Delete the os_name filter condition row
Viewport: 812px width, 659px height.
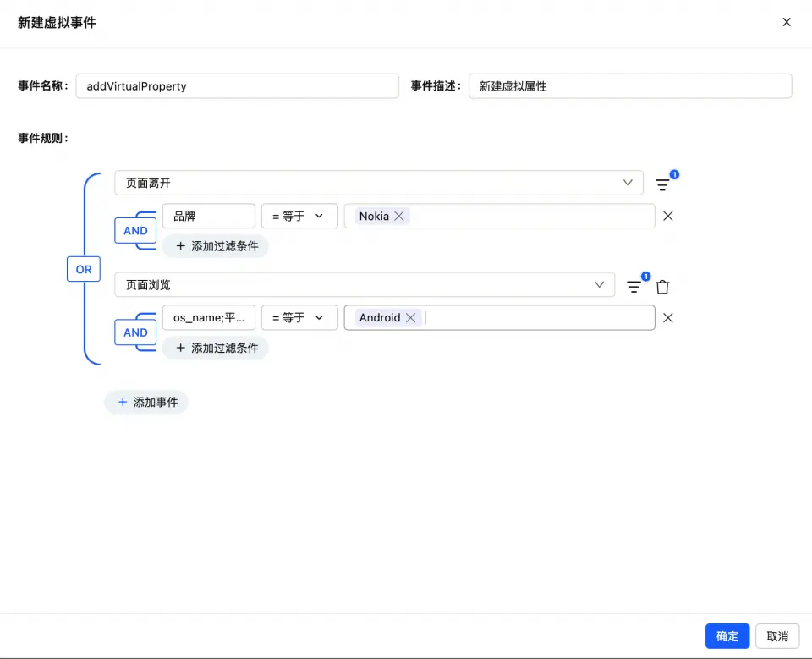point(668,318)
